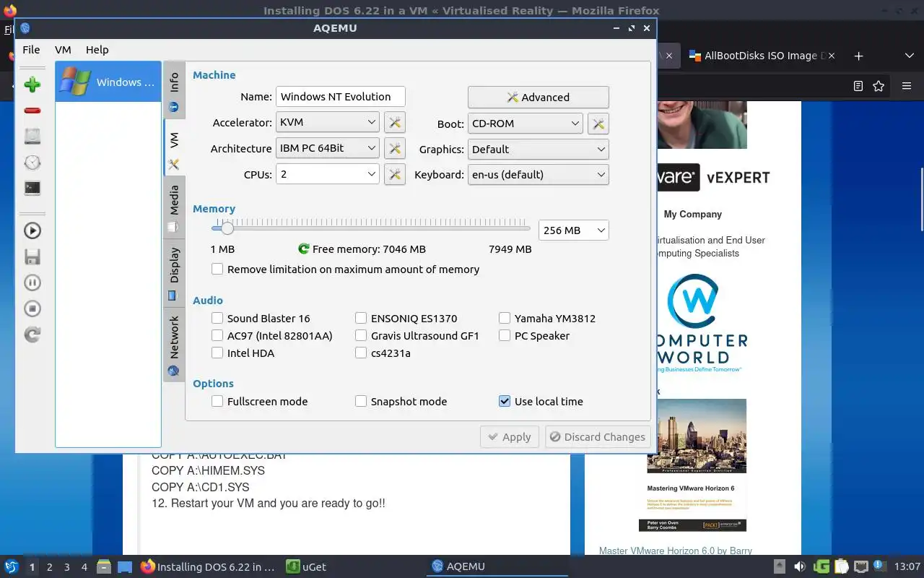Enable Gravis Ultrasound GF1 audio
This screenshot has width=924, height=578.
(x=361, y=335)
